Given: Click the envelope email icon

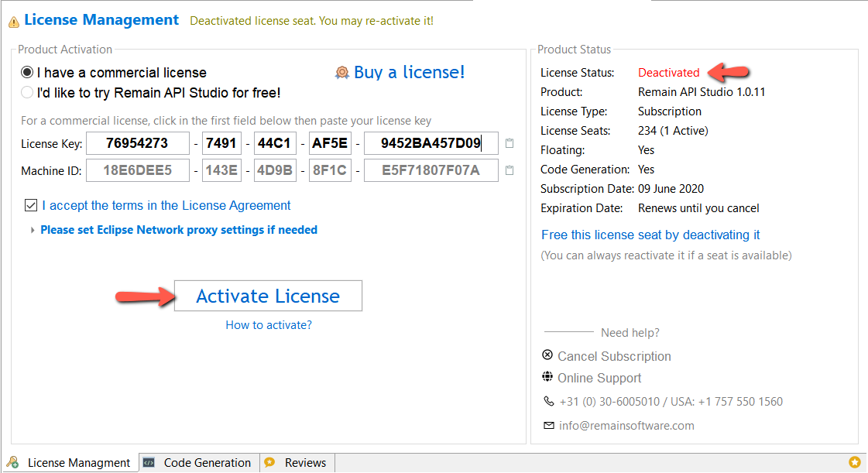Looking at the screenshot, I should pyautogui.click(x=548, y=426).
